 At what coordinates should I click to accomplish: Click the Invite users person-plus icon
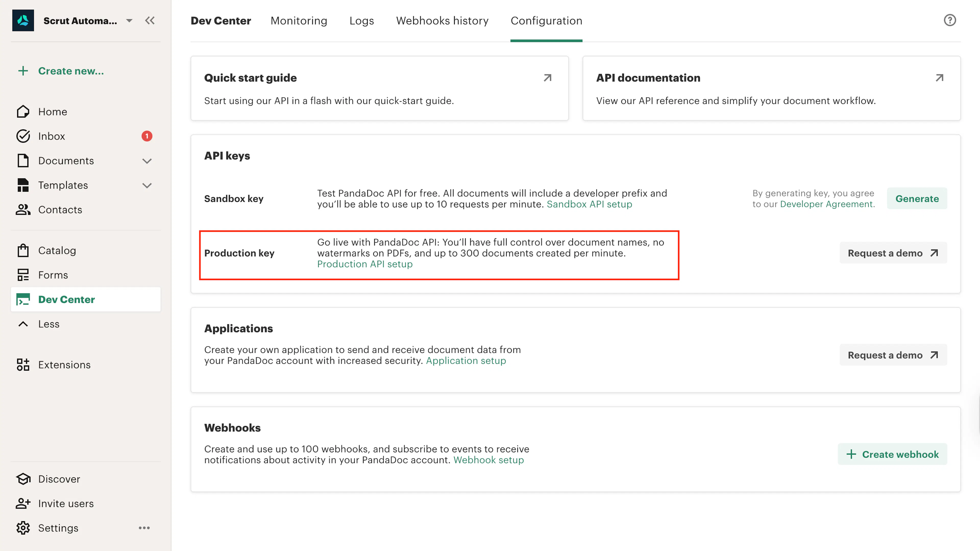pyautogui.click(x=23, y=504)
